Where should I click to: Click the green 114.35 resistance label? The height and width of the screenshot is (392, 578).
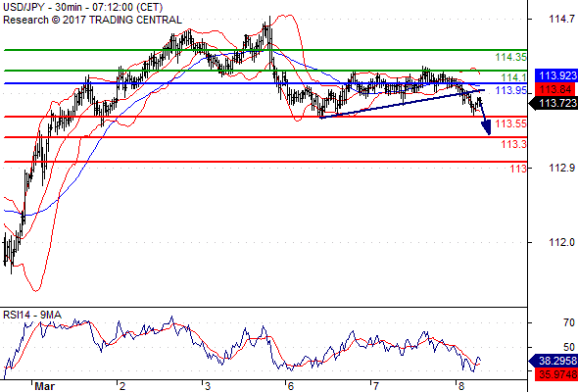click(x=511, y=57)
